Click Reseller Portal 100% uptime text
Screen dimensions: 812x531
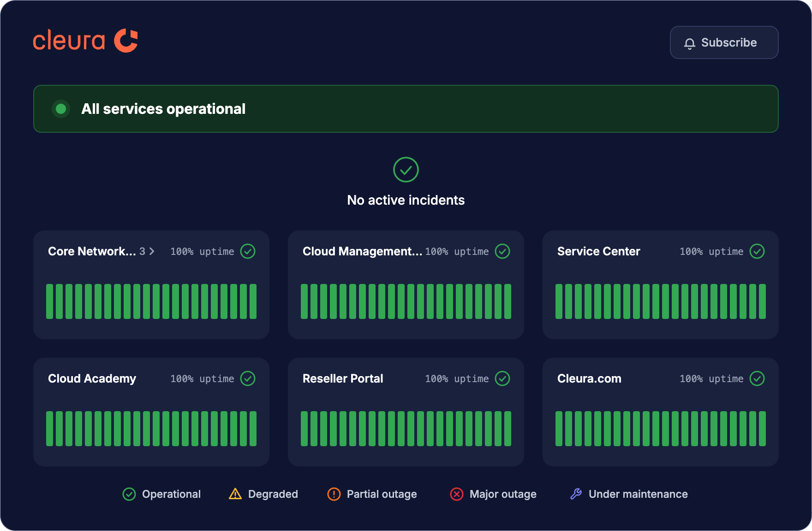[x=457, y=378]
